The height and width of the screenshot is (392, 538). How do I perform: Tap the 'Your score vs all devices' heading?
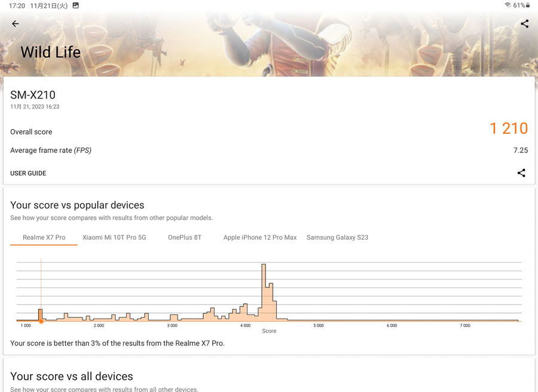pyautogui.click(x=71, y=376)
